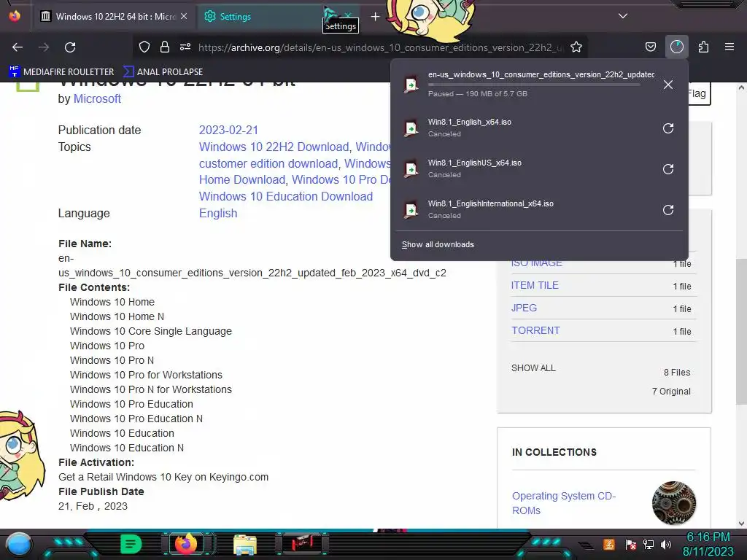Click SHOW ALL files link
Screen dimensions: 747x560
pyautogui.click(x=533, y=368)
